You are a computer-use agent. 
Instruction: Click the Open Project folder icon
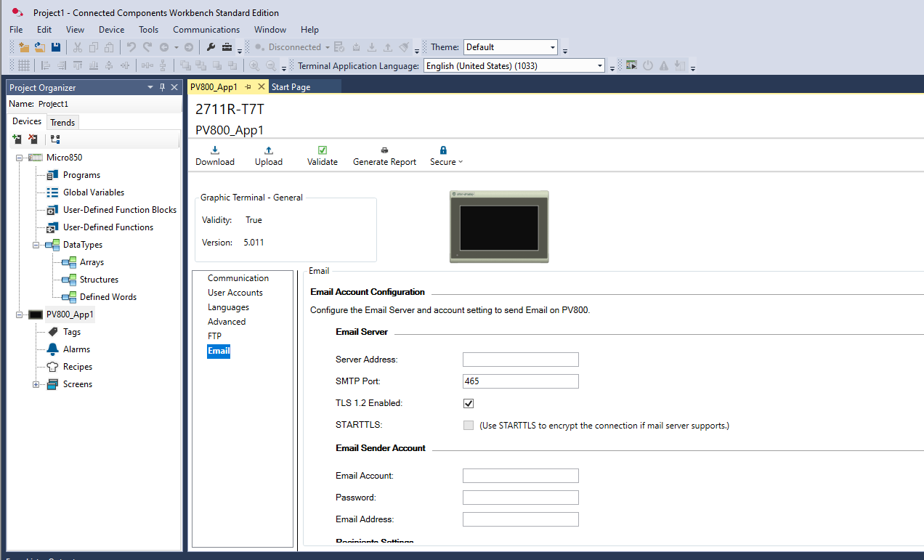tap(40, 47)
